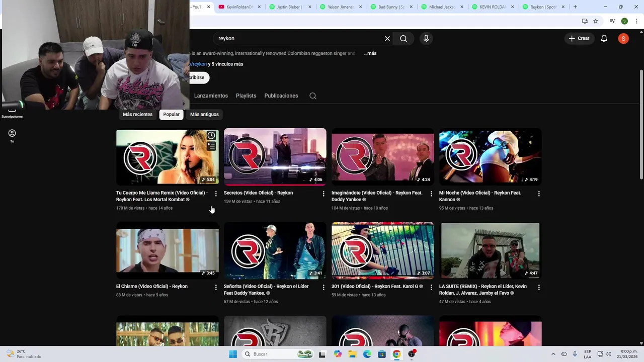Start voice search with the microphone
Image resolution: width=644 pixels, height=362 pixels.
tap(426, 38)
